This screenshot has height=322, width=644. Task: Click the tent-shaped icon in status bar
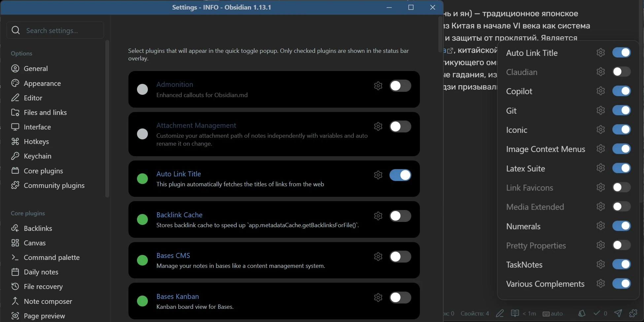(582, 313)
